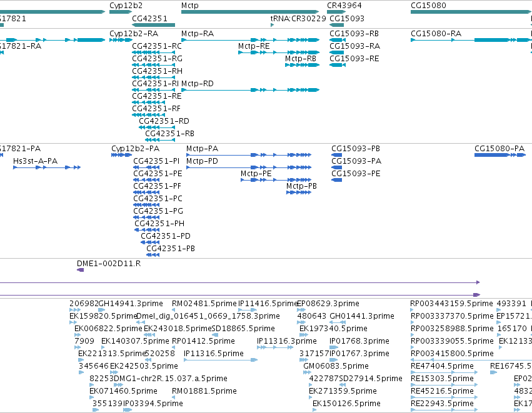Click transcript CG42351-RI
Image resolution: width=532 pixels, height=413 pixels.
click(x=156, y=84)
